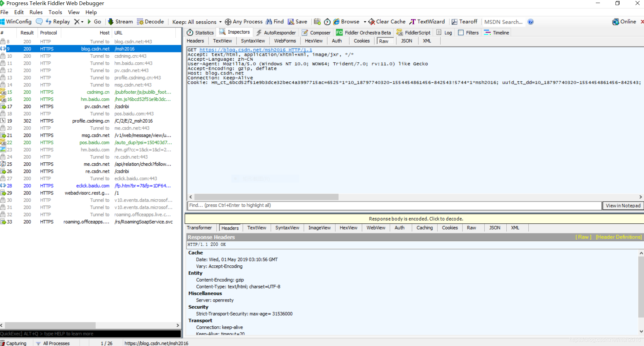Viewport: 644px width, 346px height.
Task: Open TextWizard tool
Action: click(427, 22)
